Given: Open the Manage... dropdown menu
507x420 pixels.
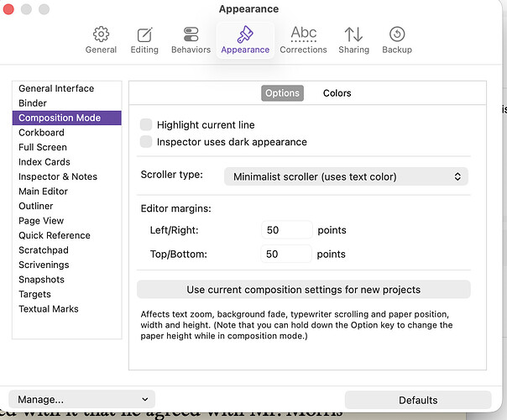Looking at the screenshot, I should click(81, 399).
